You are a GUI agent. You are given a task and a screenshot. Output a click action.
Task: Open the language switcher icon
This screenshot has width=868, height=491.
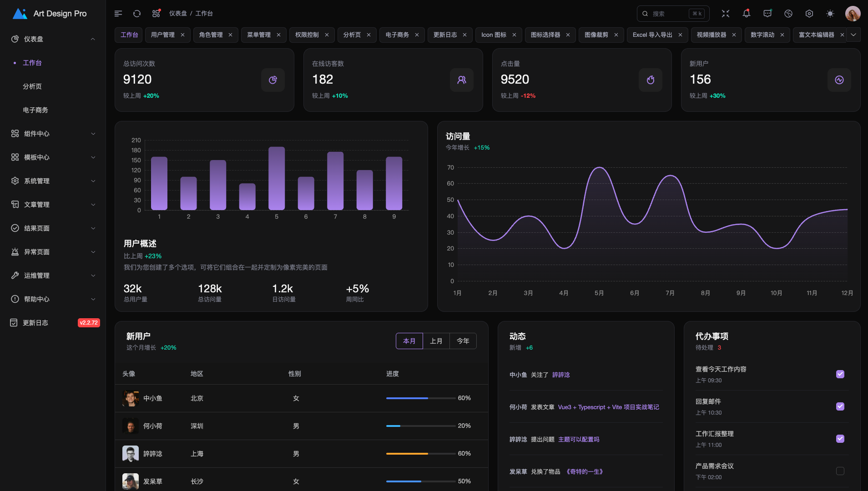click(x=788, y=14)
